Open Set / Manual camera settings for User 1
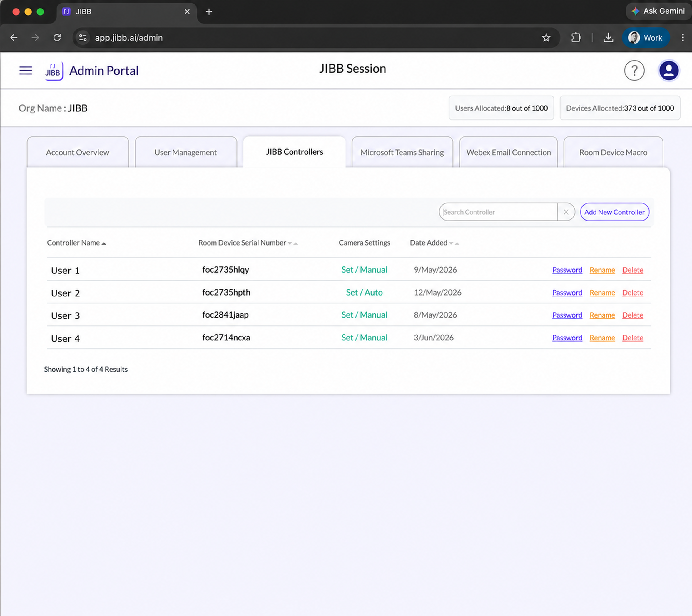The width and height of the screenshot is (692, 616). (x=364, y=270)
